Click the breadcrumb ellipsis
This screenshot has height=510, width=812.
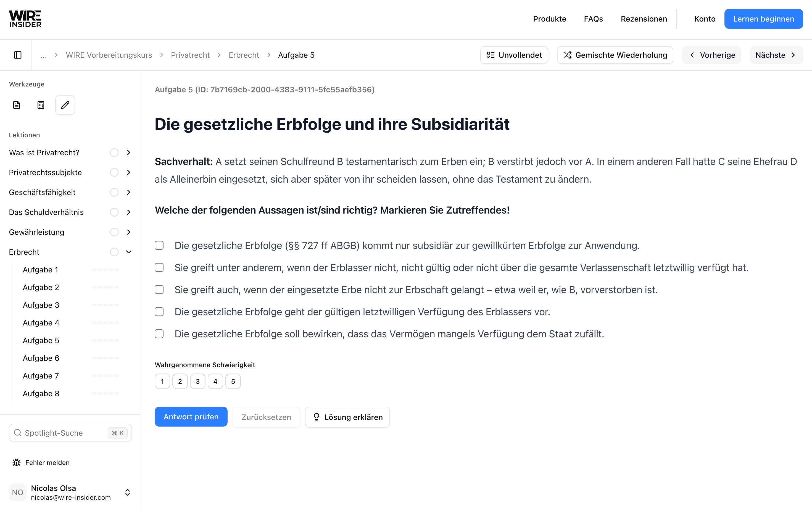(x=44, y=55)
